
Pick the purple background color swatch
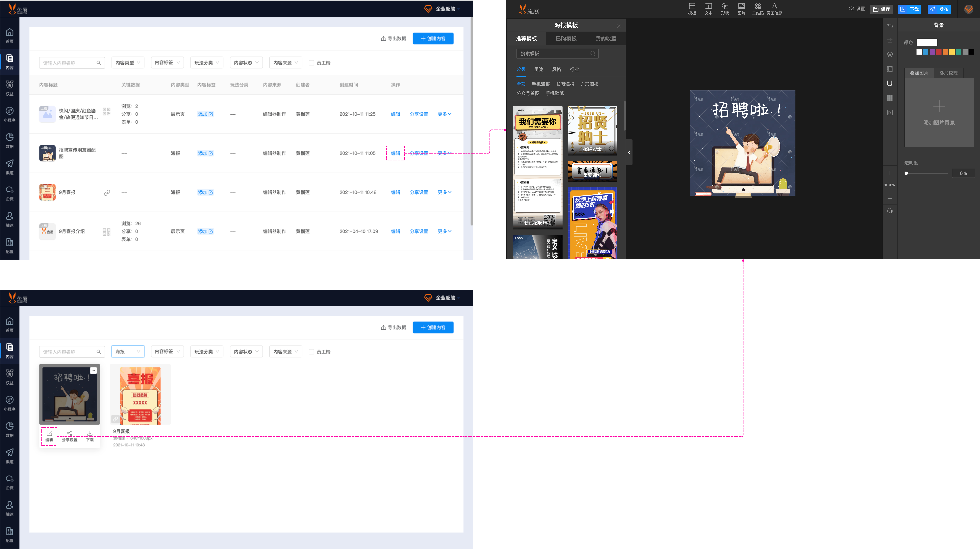[x=932, y=52]
